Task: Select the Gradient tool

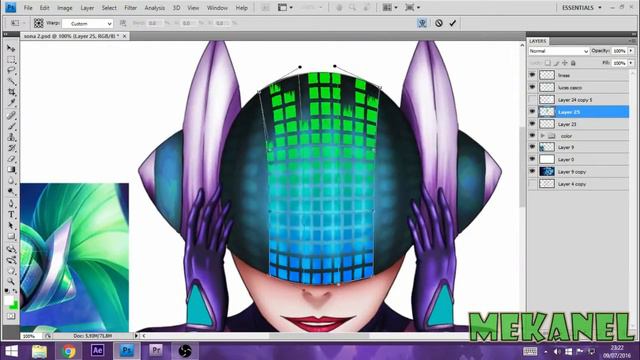Action: coord(11,170)
